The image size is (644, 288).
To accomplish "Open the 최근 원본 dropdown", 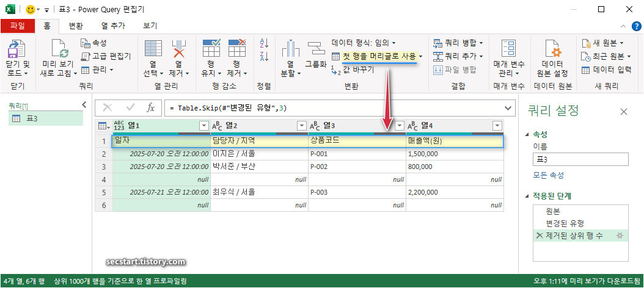I will click(606, 56).
